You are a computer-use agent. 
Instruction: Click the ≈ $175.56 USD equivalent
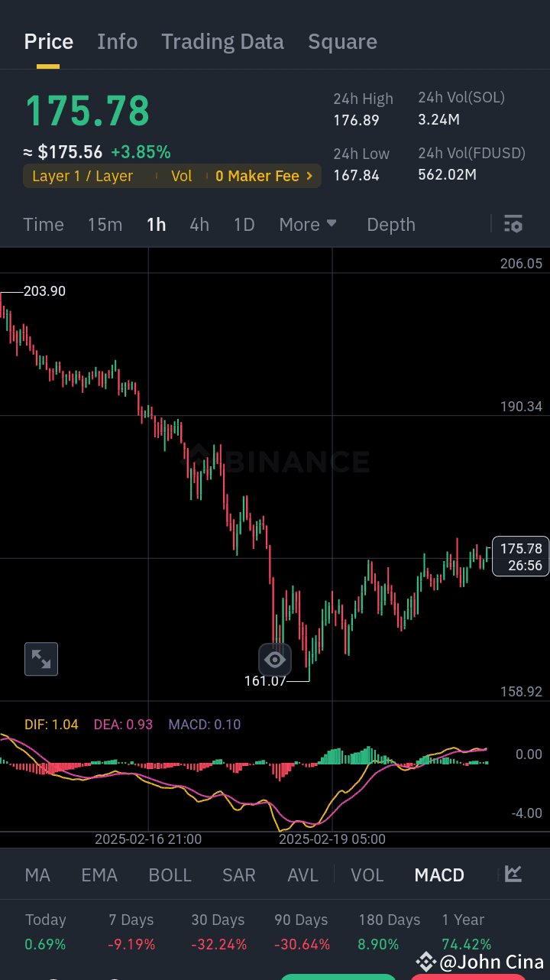(x=63, y=152)
